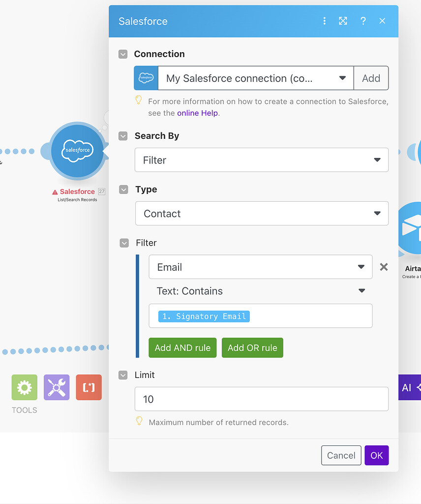421x504 pixels.
Task: Open the Salesforce module three-dot options menu
Action: tap(324, 21)
